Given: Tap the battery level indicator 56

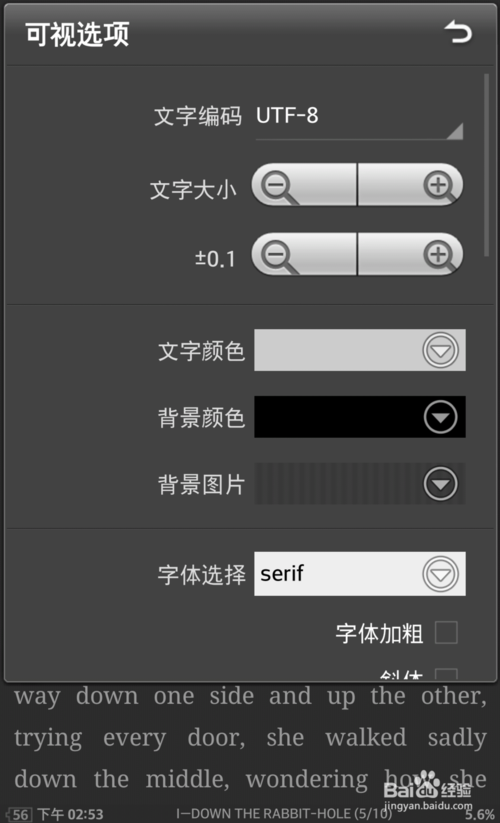Looking at the screenshot, I should (19, 815).
